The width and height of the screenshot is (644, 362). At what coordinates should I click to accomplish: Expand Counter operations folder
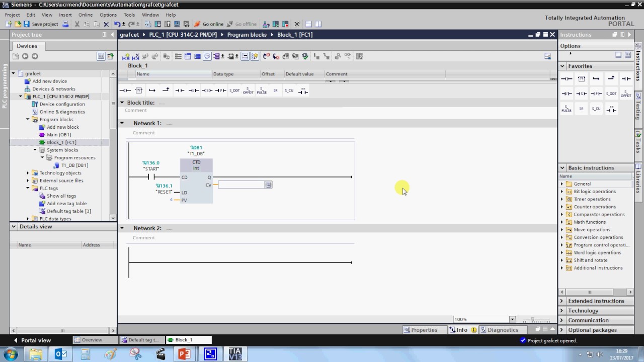point(562,207)
